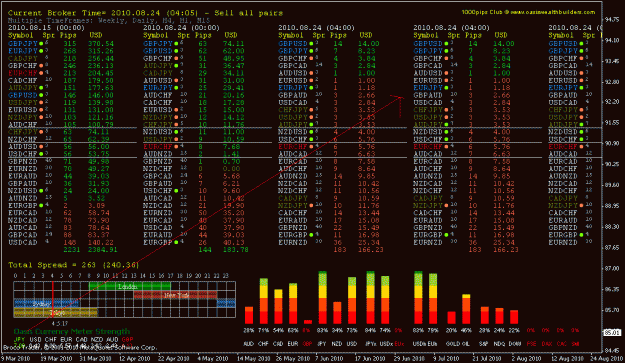Click the 12 Apr 2010 date label

(x=135, y=358)
